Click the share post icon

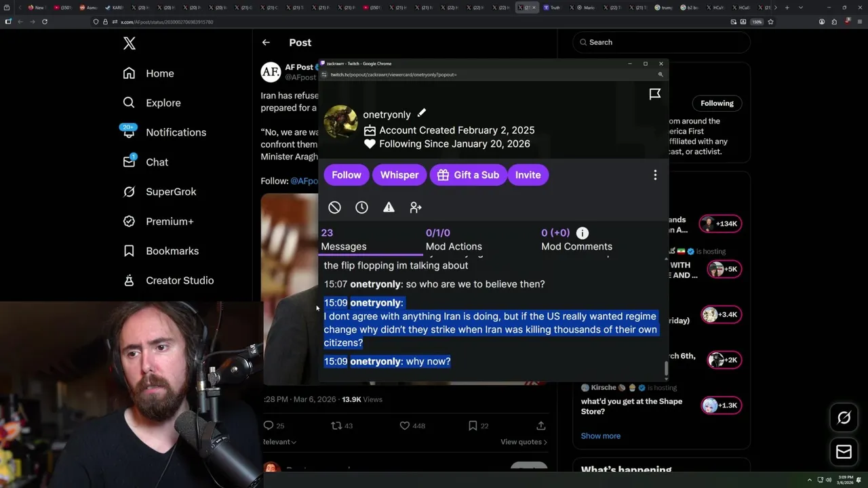540,426
